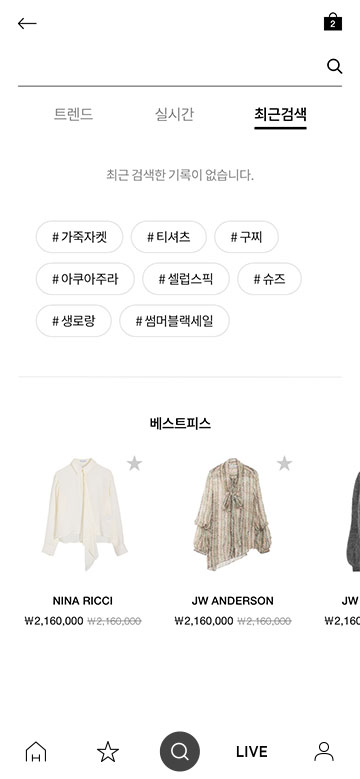Tap the back arrow icon
Screen dimensions: 360x779
27,23
